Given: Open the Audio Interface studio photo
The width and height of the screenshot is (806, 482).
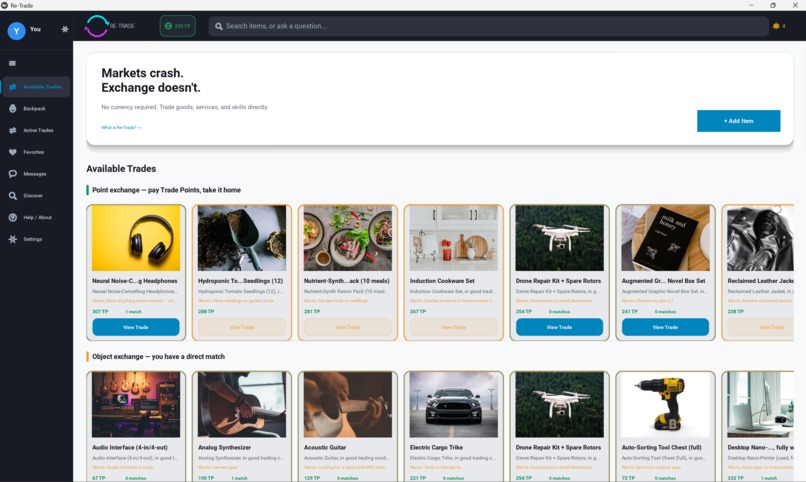Looking at the screenshot, I should (x=136, y=404).
